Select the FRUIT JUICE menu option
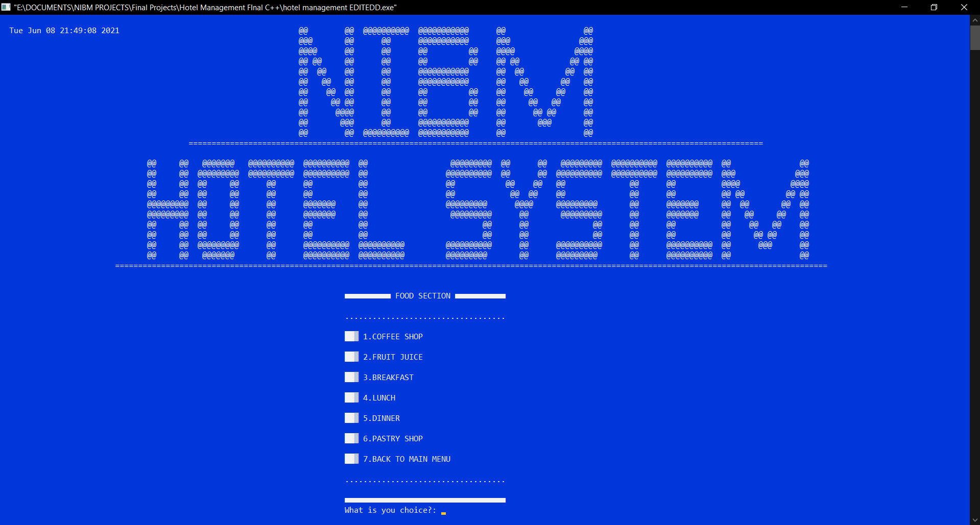Image resolution: width=980 pixels, height=525 pixels. pyautogui.click(x=393, y=357)
